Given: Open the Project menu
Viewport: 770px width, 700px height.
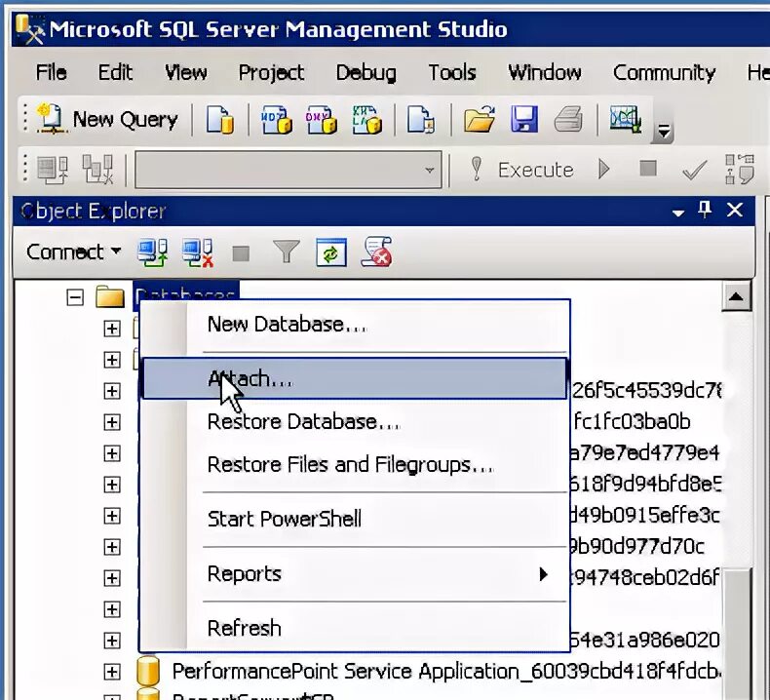Looking at the screenshot, I should click(271, 73).
